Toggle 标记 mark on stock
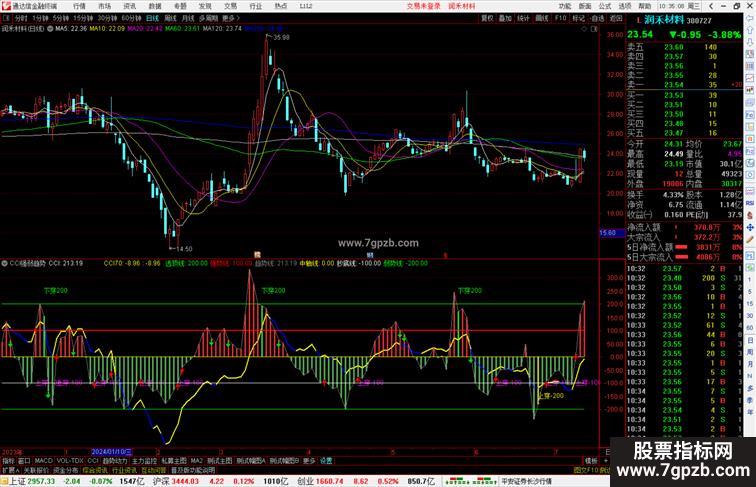Image resolution: width=756 pixels, height=487 pixels. [x=578, y=18]
